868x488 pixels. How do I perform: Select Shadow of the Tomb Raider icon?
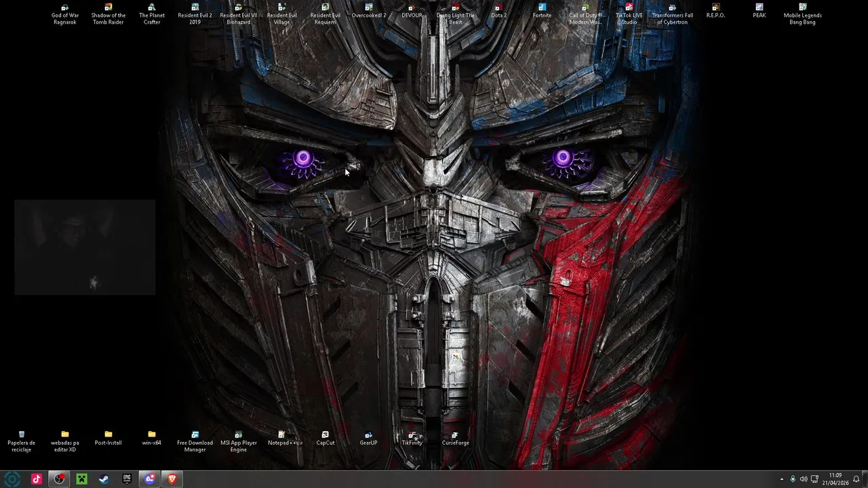point(108,15)
